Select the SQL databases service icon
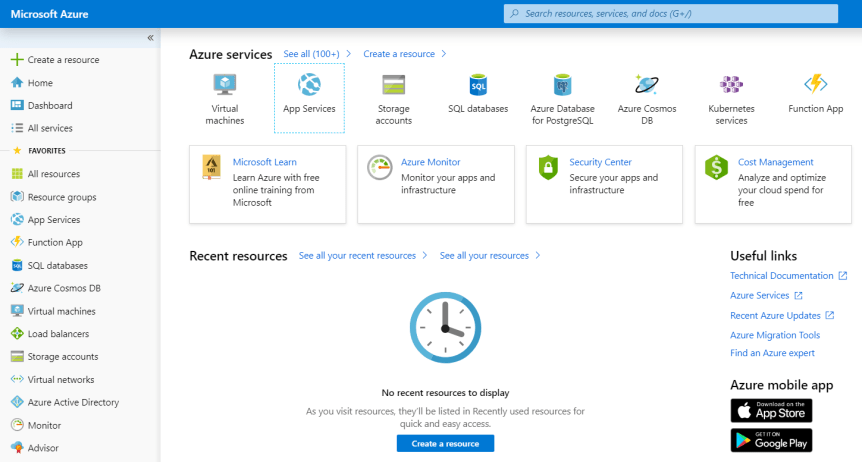 coord(478,85)
